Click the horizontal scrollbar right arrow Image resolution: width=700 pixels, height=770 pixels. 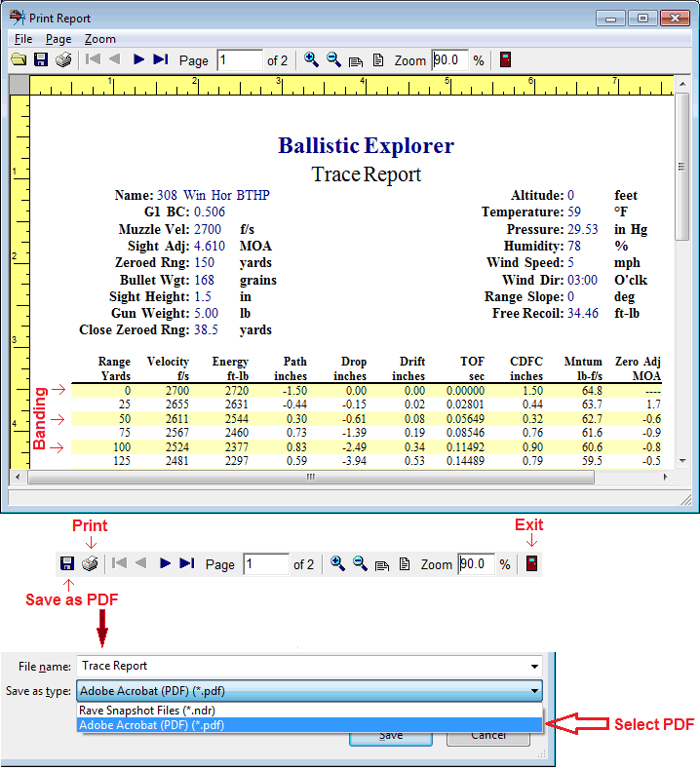click(x=666, y=477)
